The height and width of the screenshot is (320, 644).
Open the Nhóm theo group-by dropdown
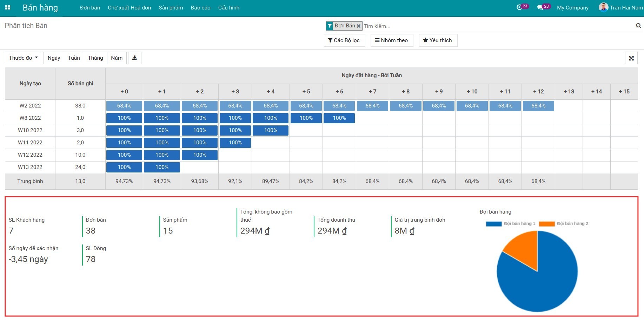coord(392,40)
